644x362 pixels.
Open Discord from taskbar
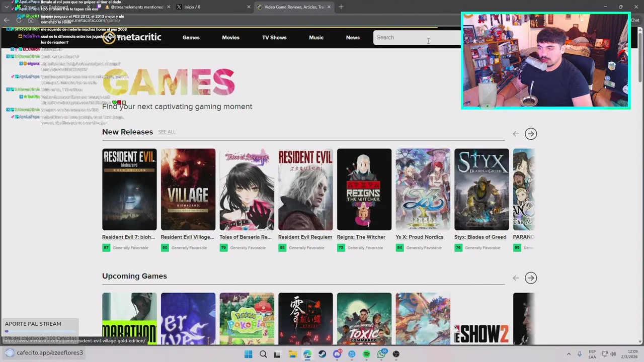(337, 354)
